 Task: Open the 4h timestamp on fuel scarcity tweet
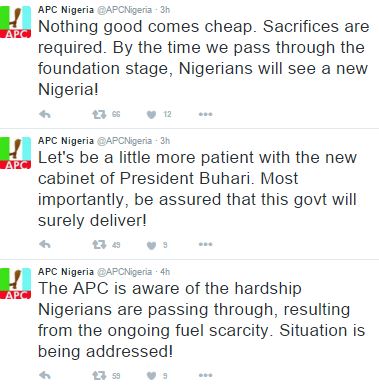coord(165,272)
